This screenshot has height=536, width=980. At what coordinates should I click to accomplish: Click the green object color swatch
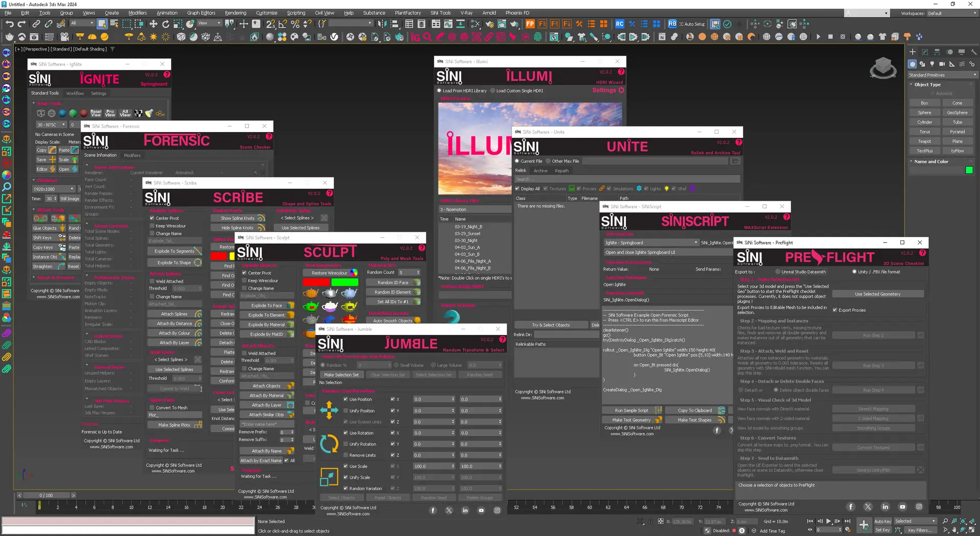(x=969, y=170)
